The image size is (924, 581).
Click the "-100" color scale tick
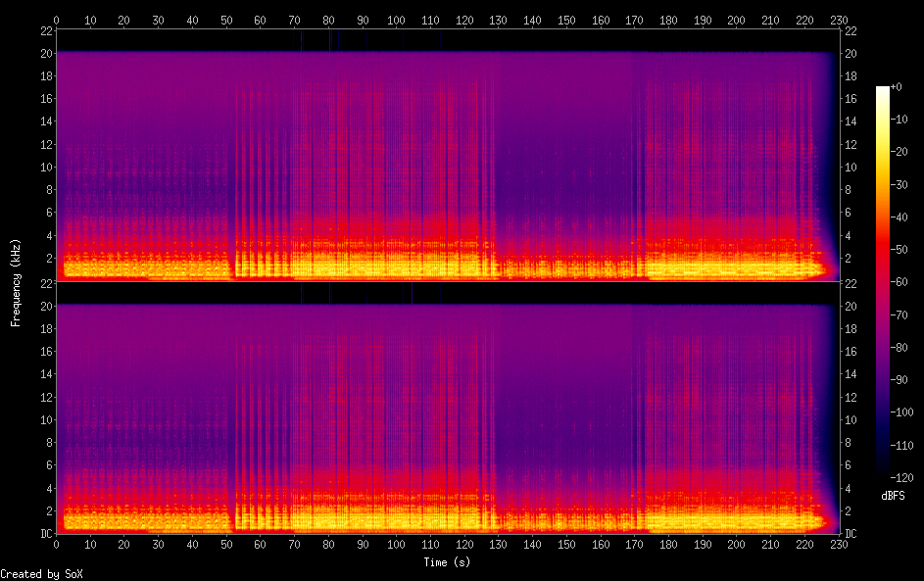(x=901, y=412)
